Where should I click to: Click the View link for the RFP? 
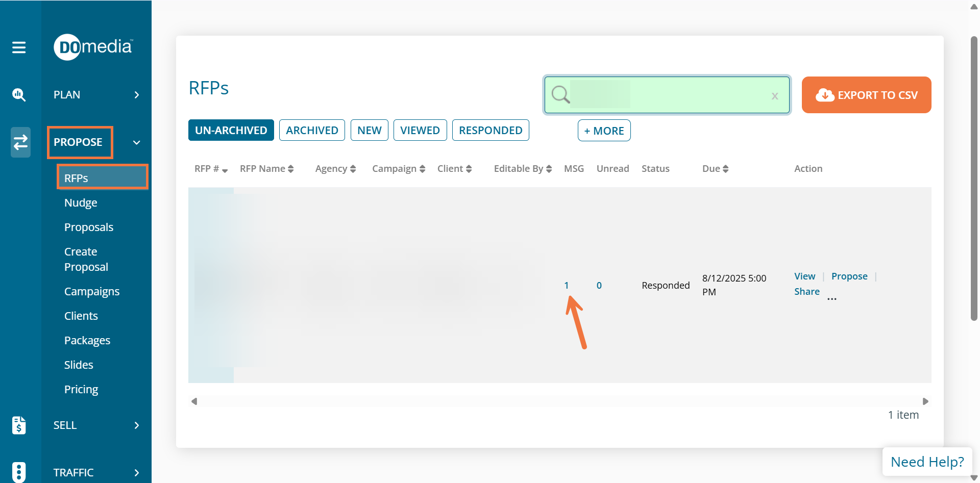pyautogui.click(x=804, y=276)
